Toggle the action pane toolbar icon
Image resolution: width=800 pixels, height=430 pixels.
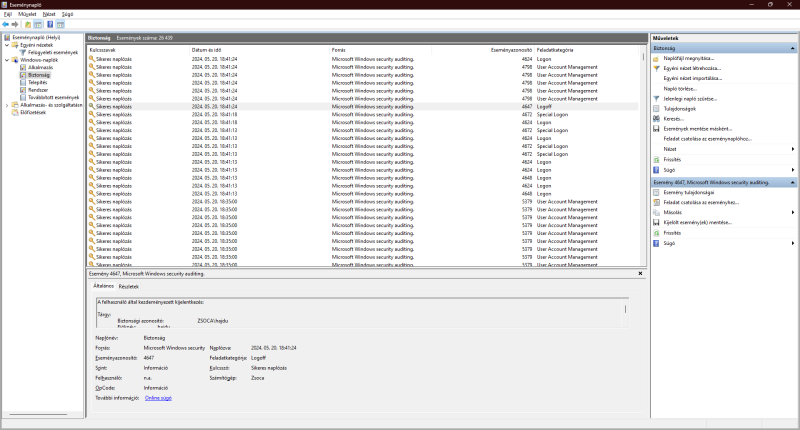60,24
